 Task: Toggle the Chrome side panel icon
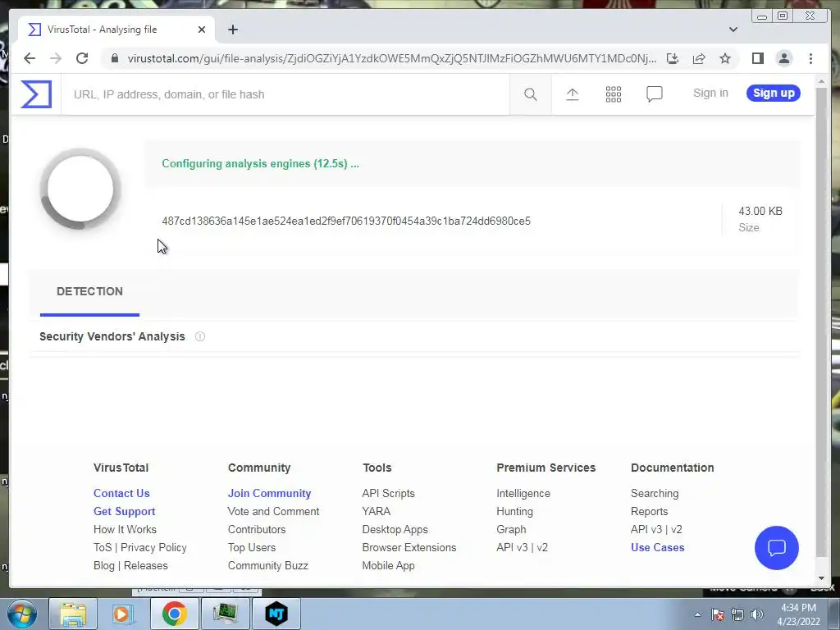(x=757, y=58)
